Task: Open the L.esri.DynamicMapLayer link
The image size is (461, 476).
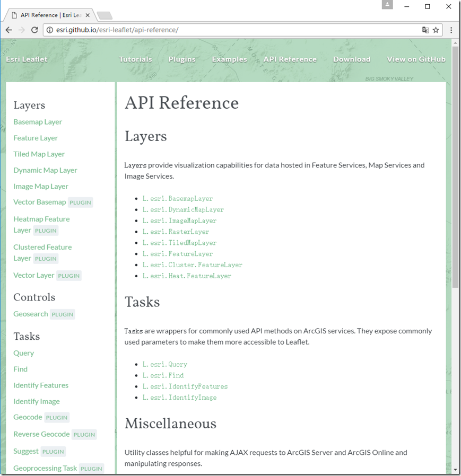Action: tap(183, 209)
